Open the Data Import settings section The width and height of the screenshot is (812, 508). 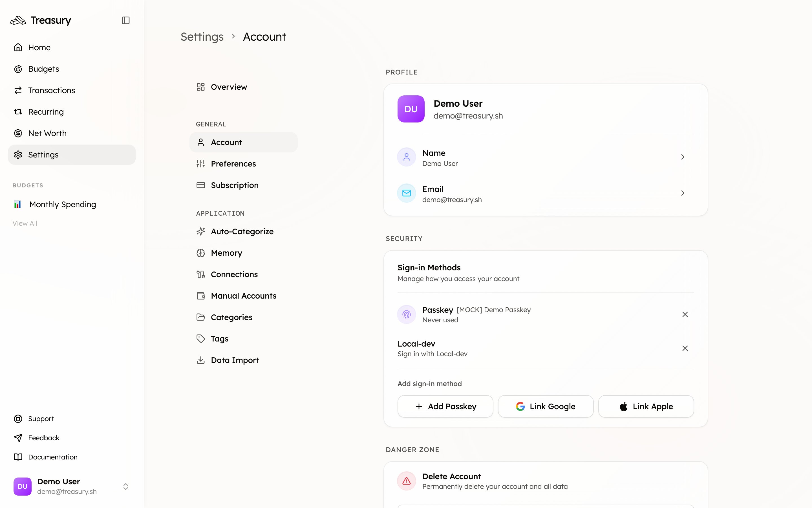tap(244, 360)
